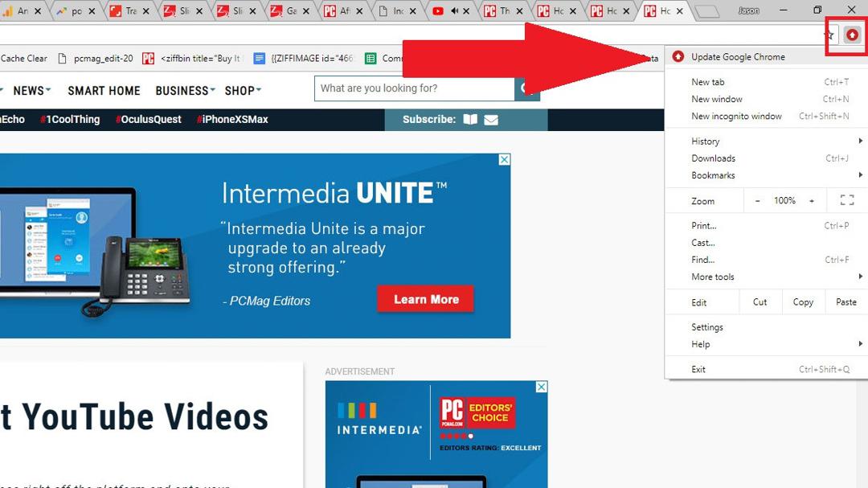Open a New tab from menu
Screen dimensions: 868x488
(766, 81)
